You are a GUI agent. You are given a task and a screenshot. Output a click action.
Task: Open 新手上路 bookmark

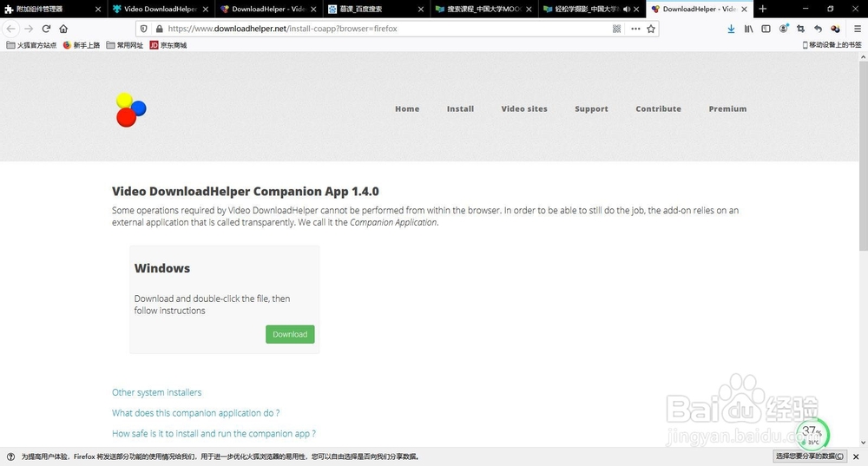pos(82,45)
